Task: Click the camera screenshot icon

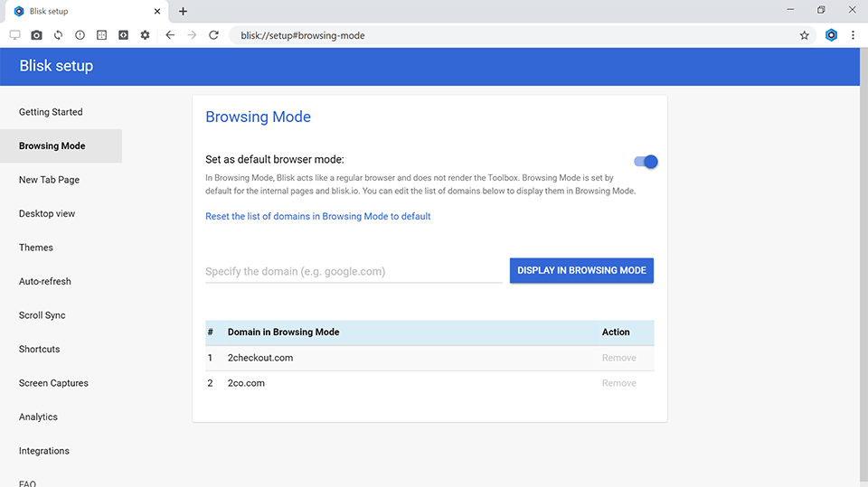Action: [36, 35]
